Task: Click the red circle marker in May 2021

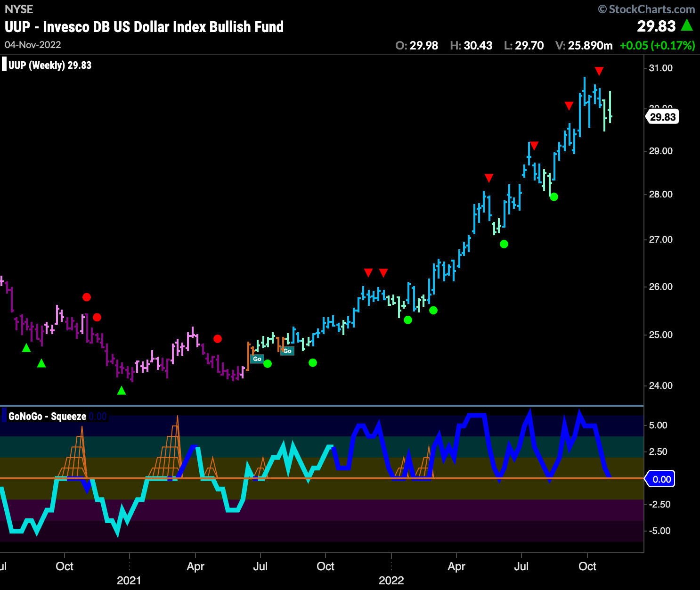Action: (218, 339)
